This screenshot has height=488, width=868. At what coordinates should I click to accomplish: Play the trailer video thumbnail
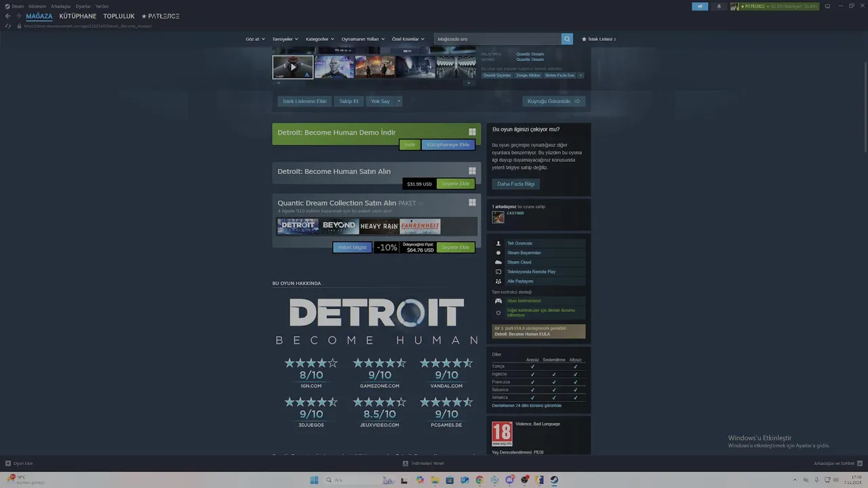tap(293, 67)
